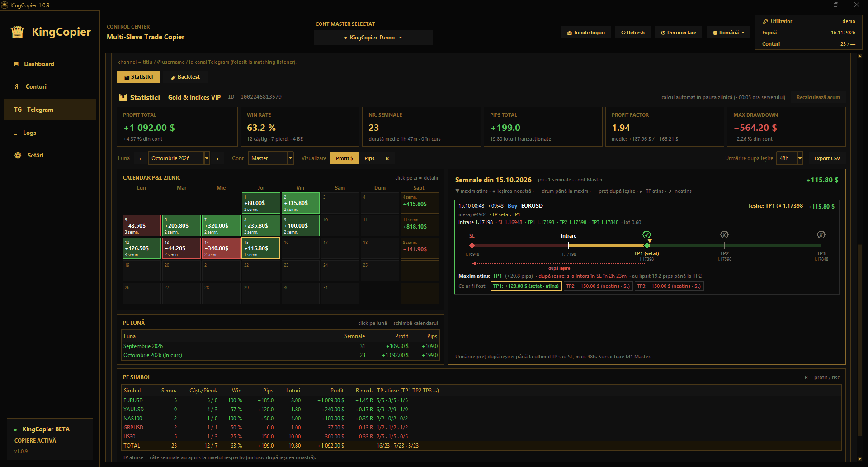Viewport: 868px width, 467px height.
Task: Click Export CSV button
Action: coord(827,158)
